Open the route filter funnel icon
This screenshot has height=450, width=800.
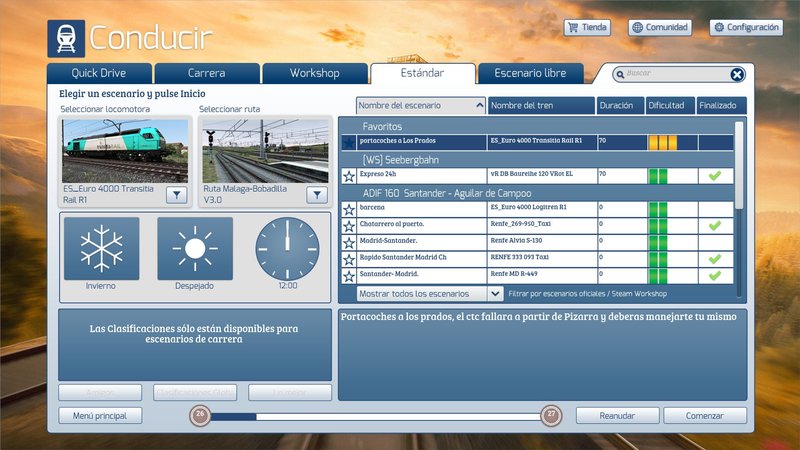(317, 195)
